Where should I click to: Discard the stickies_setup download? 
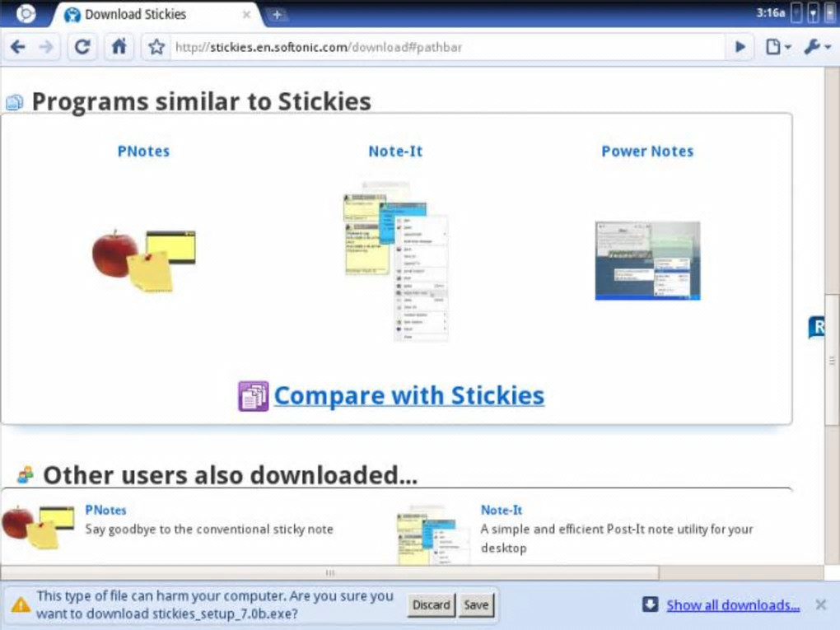click(432, 604)
